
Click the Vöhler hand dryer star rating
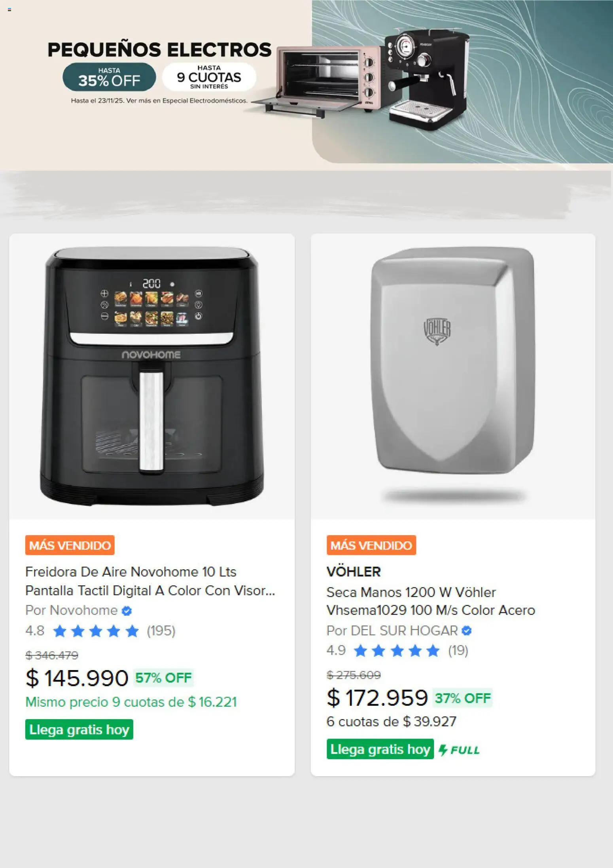[397, 651]
